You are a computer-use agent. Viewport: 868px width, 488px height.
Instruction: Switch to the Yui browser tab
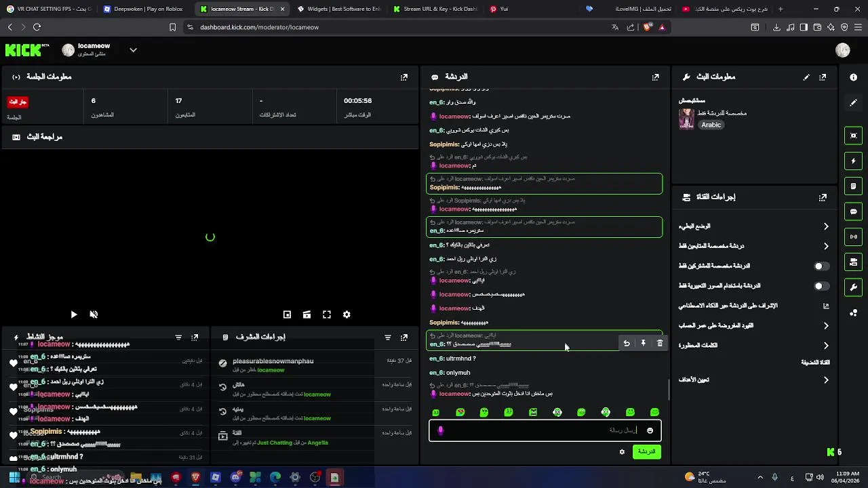click(532, 9)
